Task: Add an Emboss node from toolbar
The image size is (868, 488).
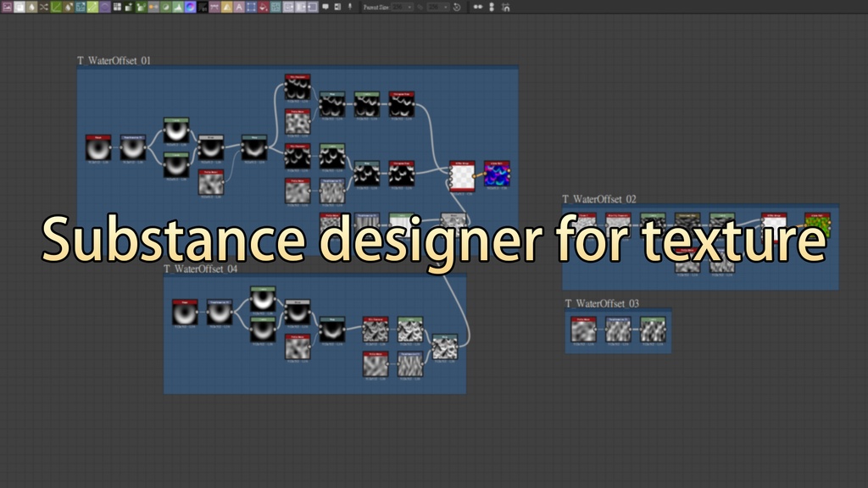Action: click(104, 7)
